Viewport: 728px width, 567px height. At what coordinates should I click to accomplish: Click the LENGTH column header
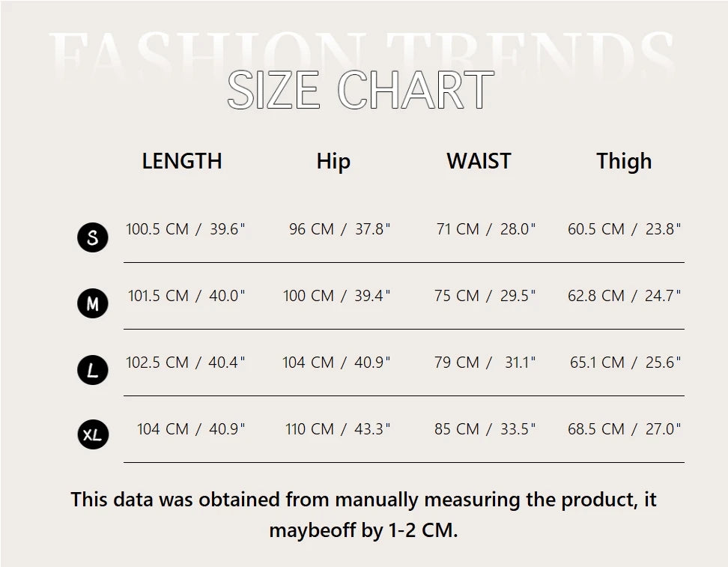pos(182,161)
